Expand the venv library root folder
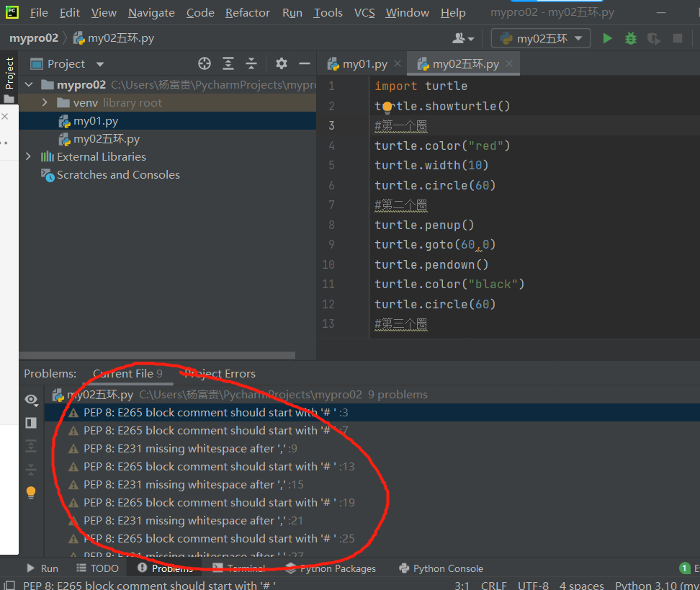This screenshot has height=590, width=700. (45, 102)
